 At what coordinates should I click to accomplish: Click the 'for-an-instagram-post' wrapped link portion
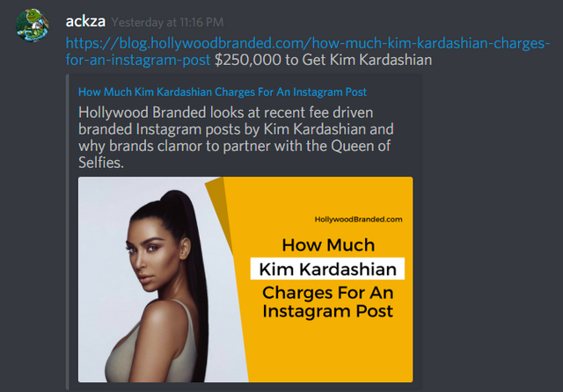pos(138,60)
